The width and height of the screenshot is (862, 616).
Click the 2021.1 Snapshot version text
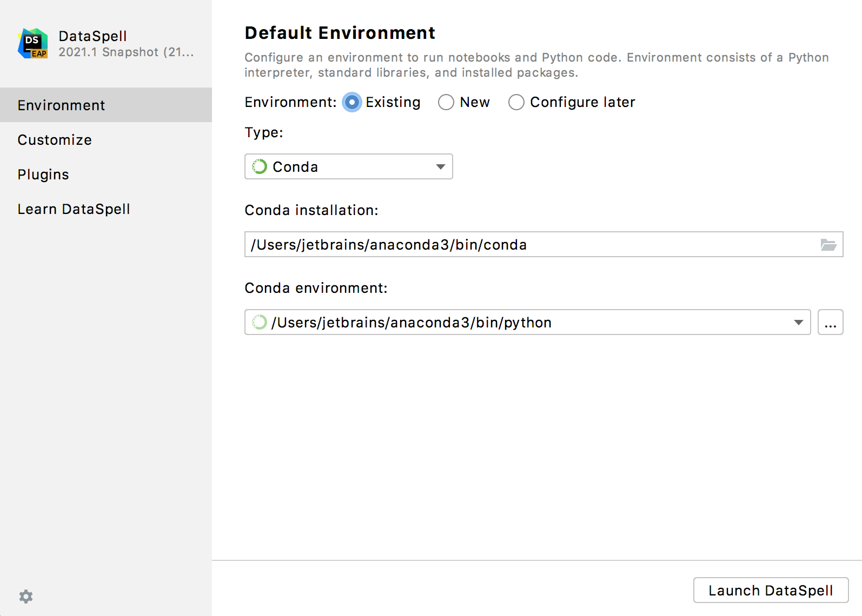(x=126, y=52)
